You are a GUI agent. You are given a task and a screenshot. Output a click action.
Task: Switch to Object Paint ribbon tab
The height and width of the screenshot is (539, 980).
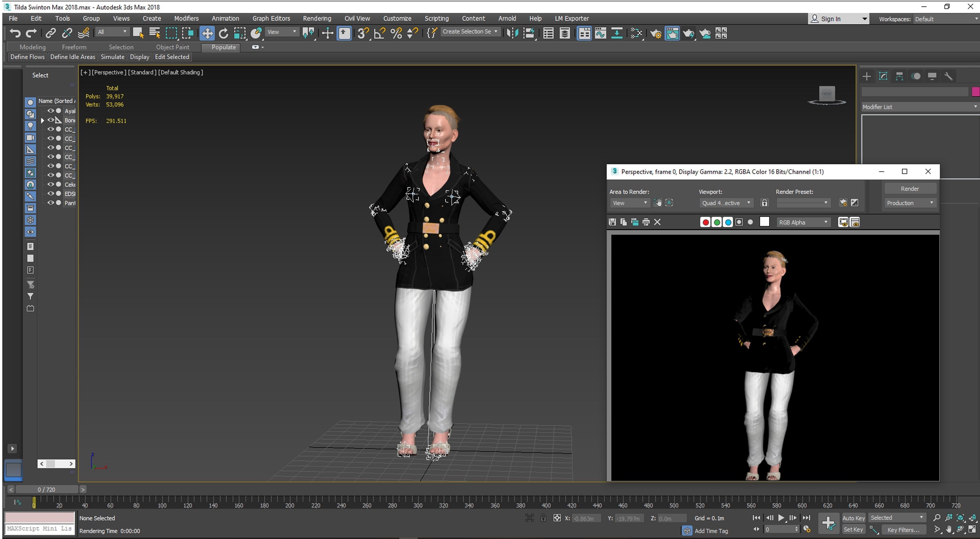pyautogui.click(x=172, y=47)
